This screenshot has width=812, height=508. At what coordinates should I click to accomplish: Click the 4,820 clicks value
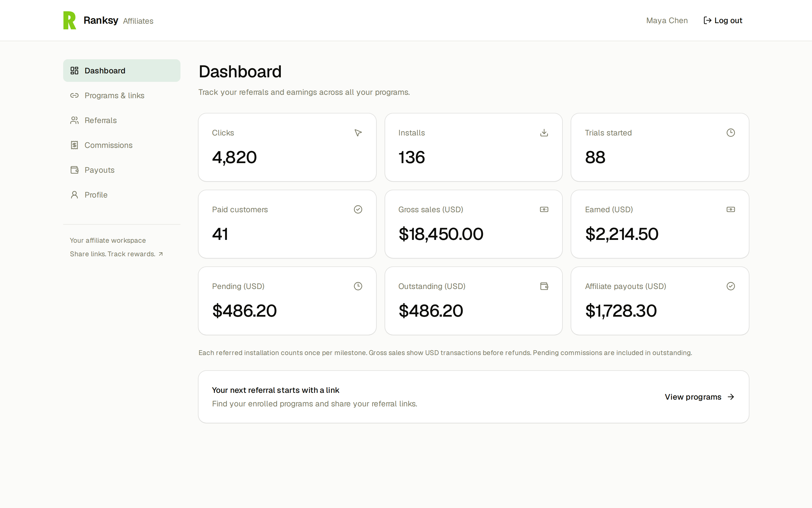tap(234, 157)
